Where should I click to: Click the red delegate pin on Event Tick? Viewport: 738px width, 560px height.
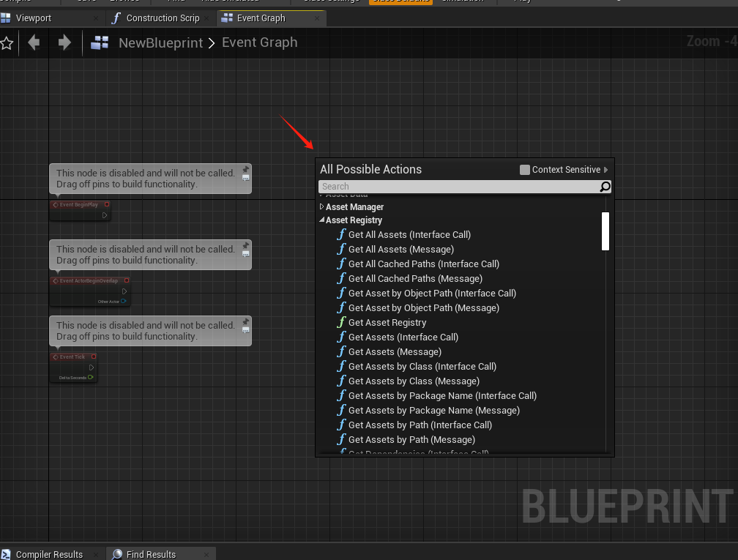[x=94, y=356]
